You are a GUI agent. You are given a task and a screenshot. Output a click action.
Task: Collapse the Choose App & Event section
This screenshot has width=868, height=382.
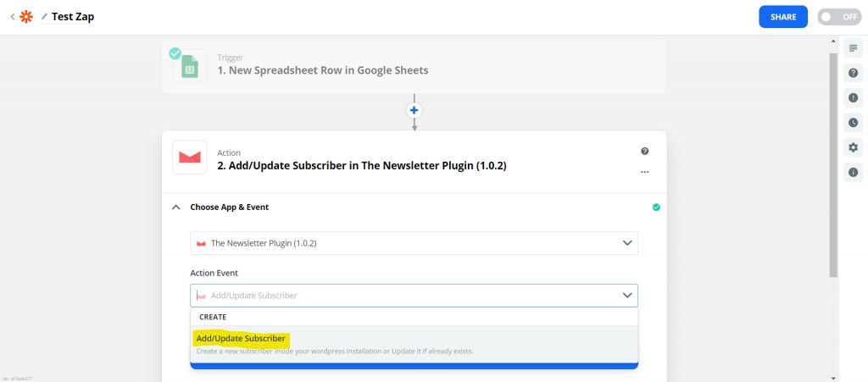point(176,208)
